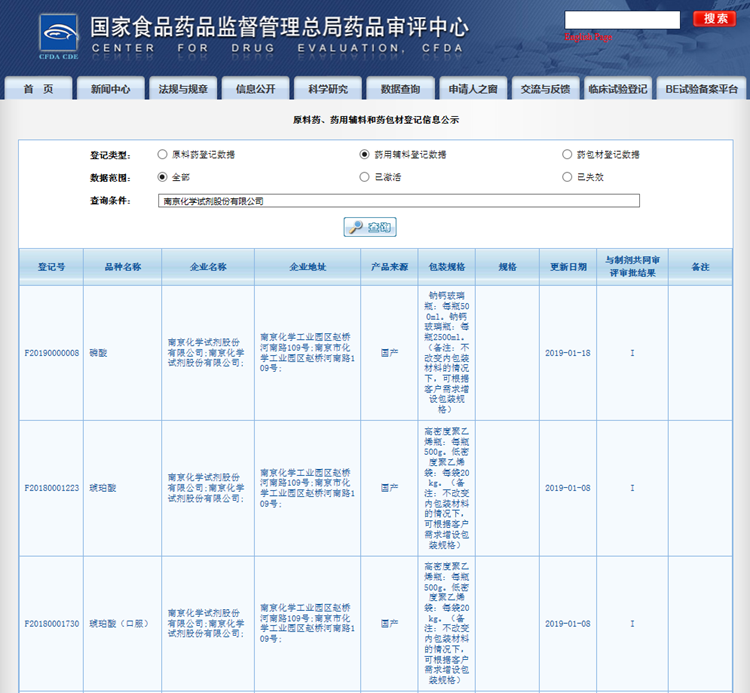Screen dimensions: 750x693
Task: Open the 临床试验登记 tab
Action: pos(617,88)
